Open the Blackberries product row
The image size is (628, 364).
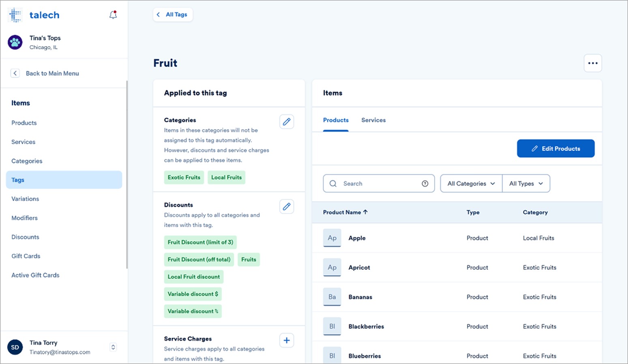pos(457,326)
